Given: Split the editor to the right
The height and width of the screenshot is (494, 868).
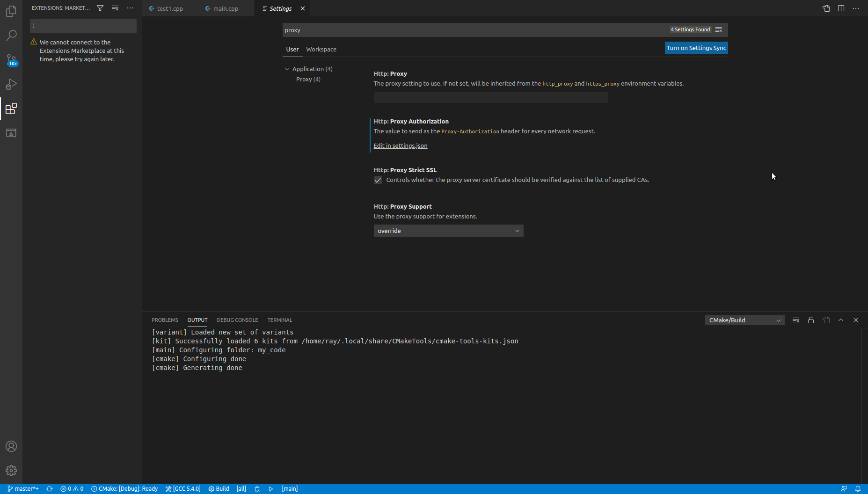Looking at the screenshot, I should [841, 8].
